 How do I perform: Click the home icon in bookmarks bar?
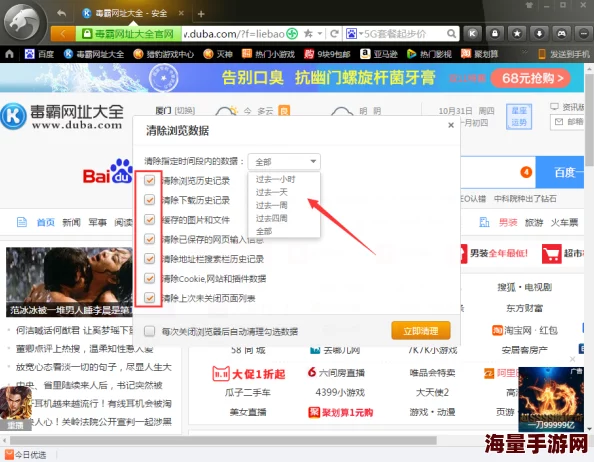[x=9, y=54]
